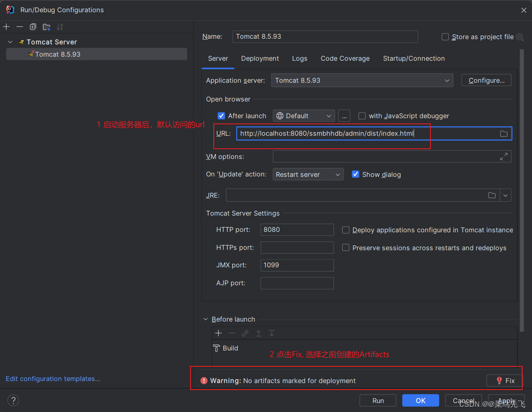This screenshot has width=532, height=412.
Task: Open the Logs tab
Action: [x=299, y=59]
